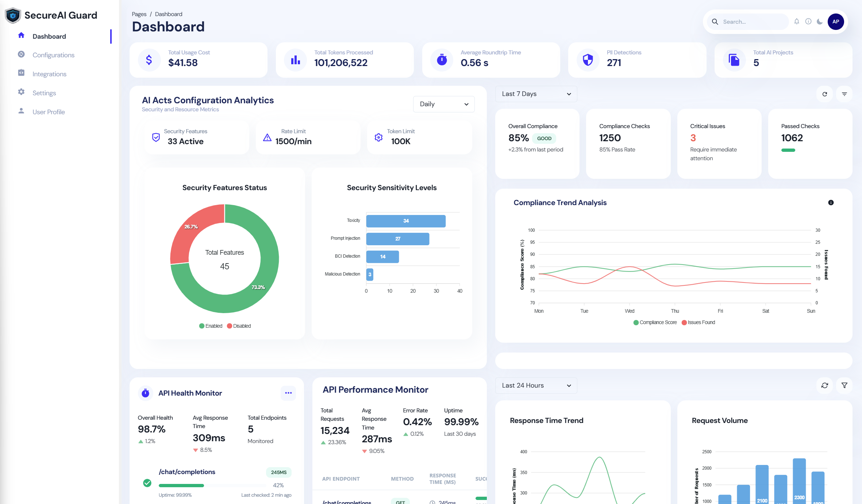Toggle dark mode moon icon
The image size is (862, 504).
tap(820, 22)
